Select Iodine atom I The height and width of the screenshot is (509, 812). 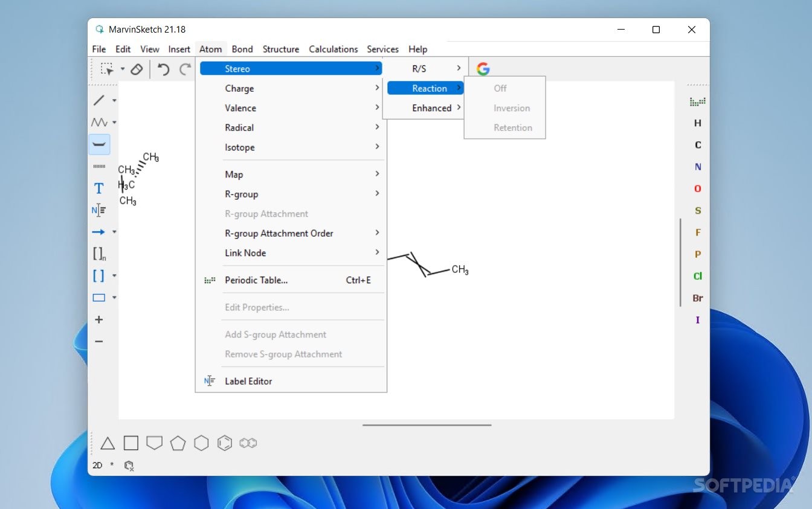[x=698, y=320]
